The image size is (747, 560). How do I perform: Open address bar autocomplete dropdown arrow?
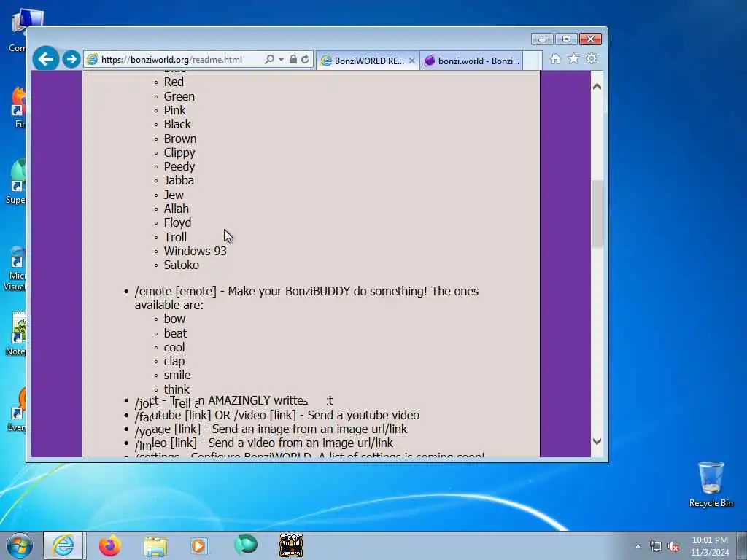pos(281,60)
